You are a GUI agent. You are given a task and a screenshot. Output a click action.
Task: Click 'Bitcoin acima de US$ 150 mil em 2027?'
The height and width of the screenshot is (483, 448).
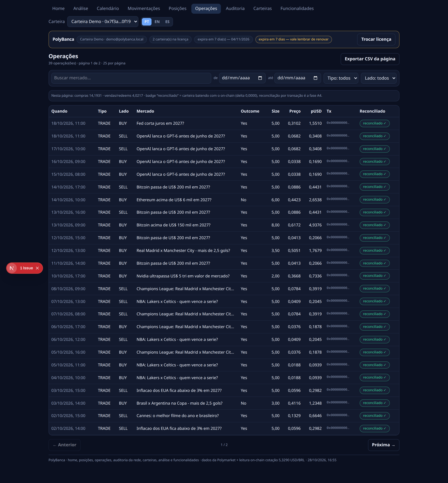[x=173, y=225]
